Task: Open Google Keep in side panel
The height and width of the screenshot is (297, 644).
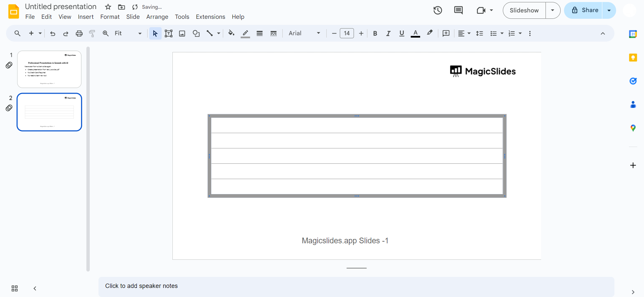Action: [x=633, y=58]
